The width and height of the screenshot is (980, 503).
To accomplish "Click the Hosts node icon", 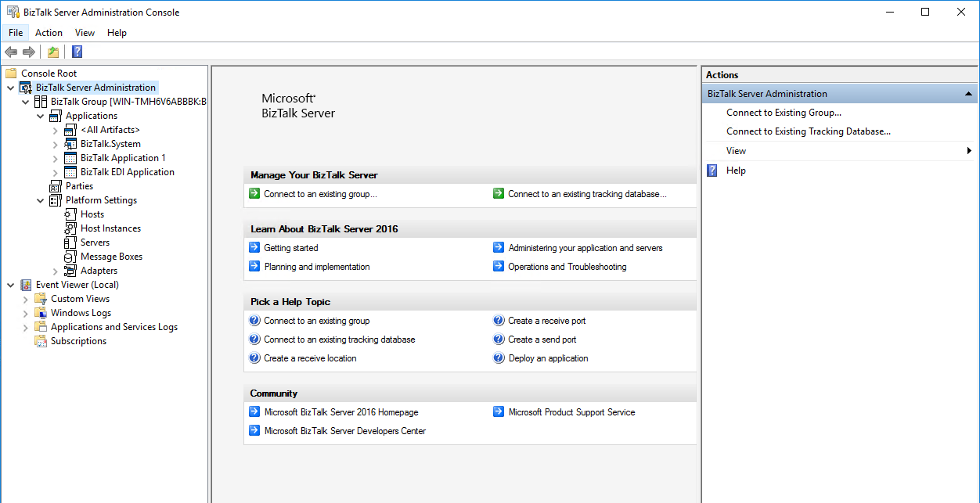I will 70,214.
